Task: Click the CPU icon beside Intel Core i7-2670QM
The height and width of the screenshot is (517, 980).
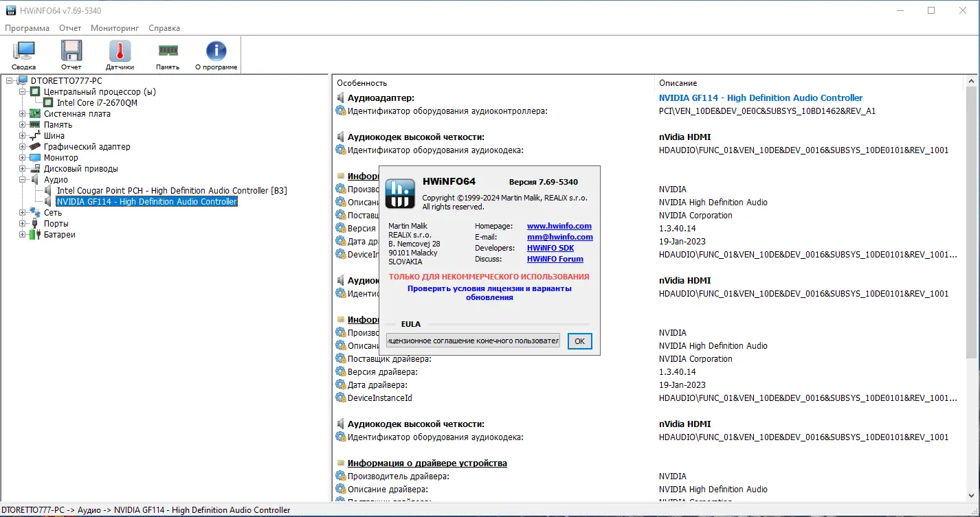Action: (48, 103)
